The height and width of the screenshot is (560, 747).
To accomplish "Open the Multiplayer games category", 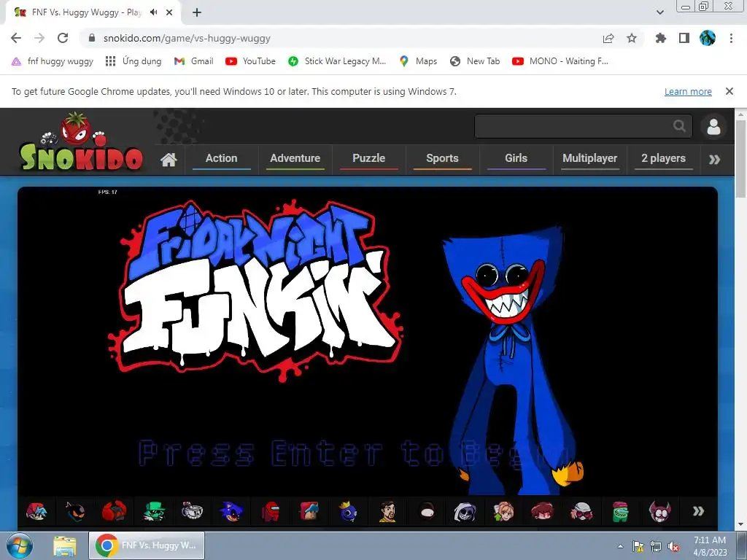I will (x=589, y=158).
